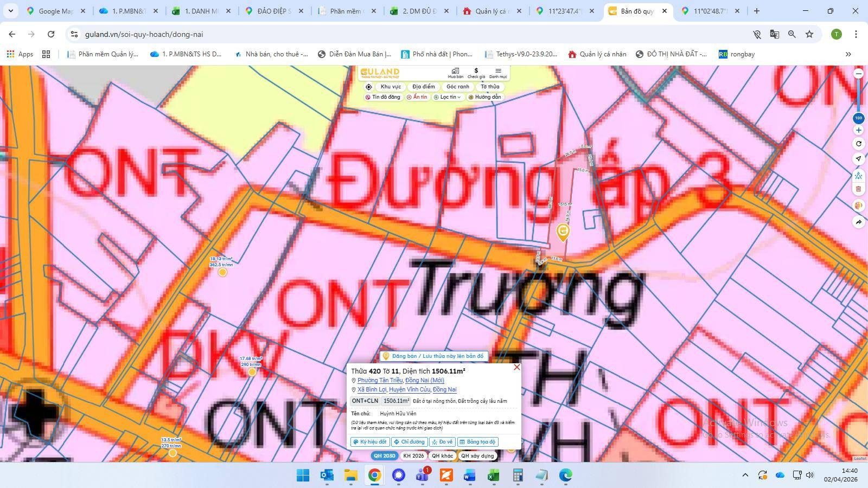Bookmark this page with the star icon
The height and width of the screenshot is (488, 868).
[809, 34]
